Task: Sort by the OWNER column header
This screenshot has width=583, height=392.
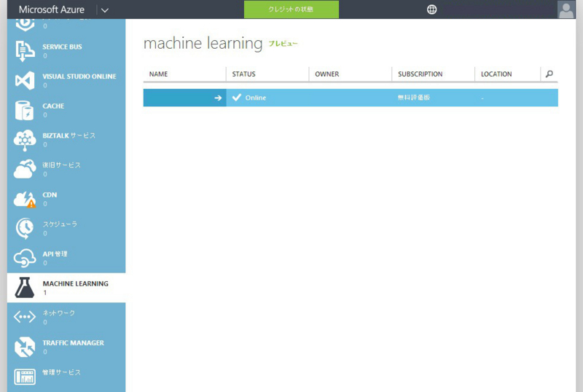Action: (326, 74)
